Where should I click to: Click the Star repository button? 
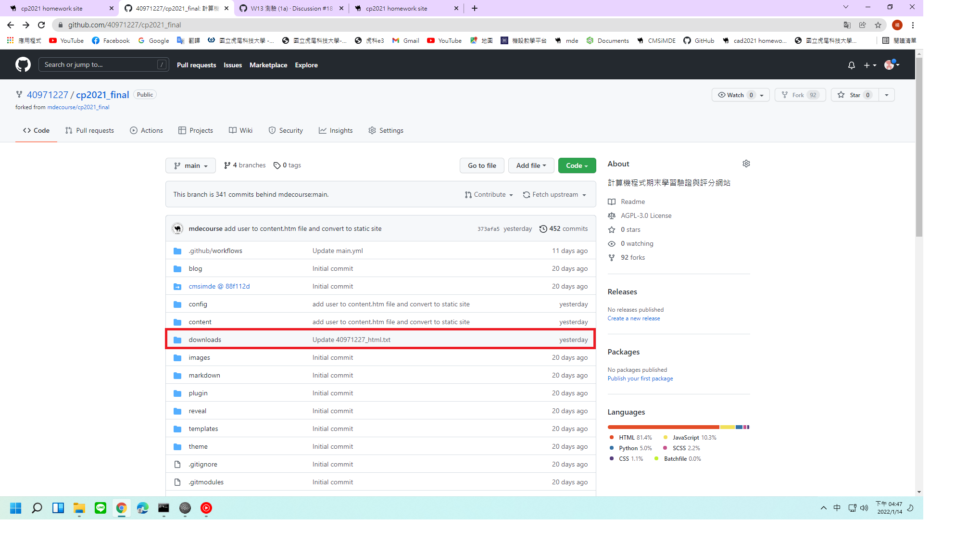[x=855, y=95]
